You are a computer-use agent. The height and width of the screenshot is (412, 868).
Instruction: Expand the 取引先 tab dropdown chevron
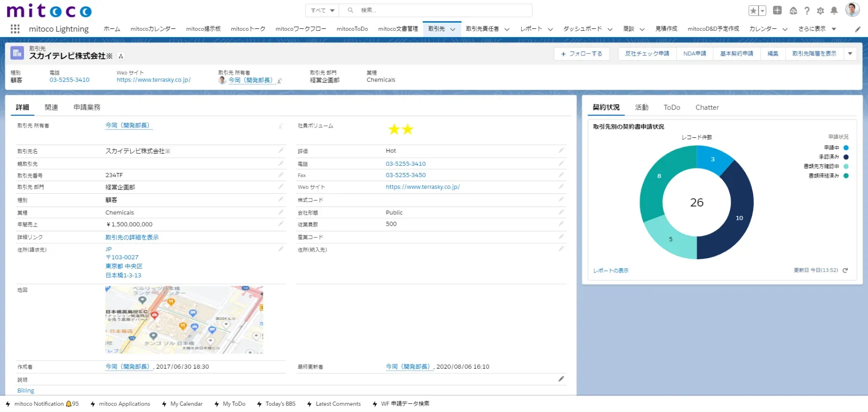[453, 29]
